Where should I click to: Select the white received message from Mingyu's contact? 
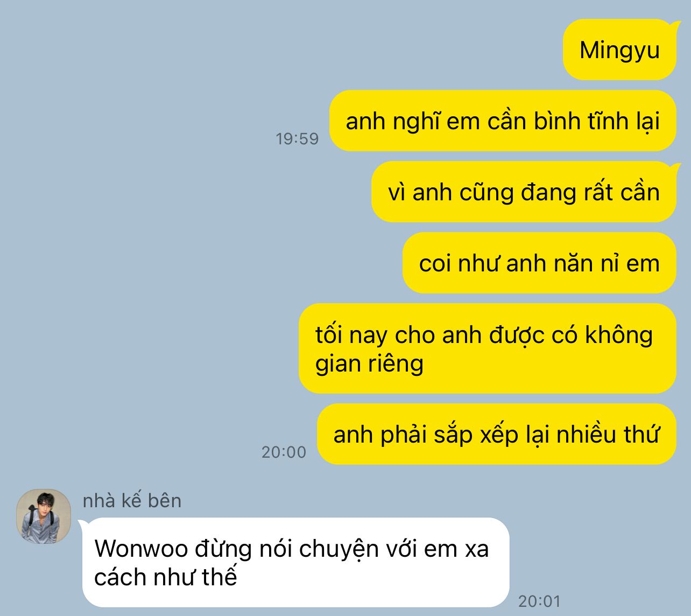295,562
